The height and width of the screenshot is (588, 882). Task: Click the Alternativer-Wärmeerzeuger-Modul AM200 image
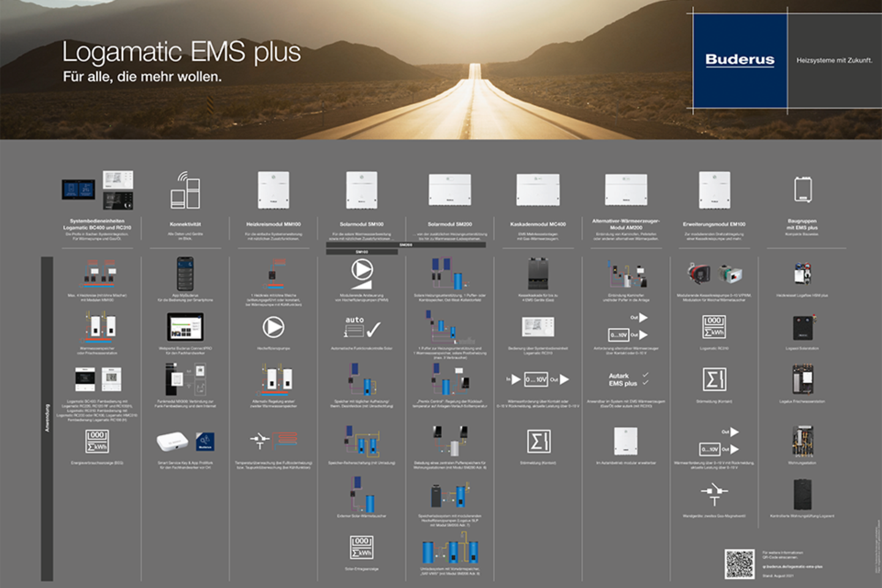point(626,190)
